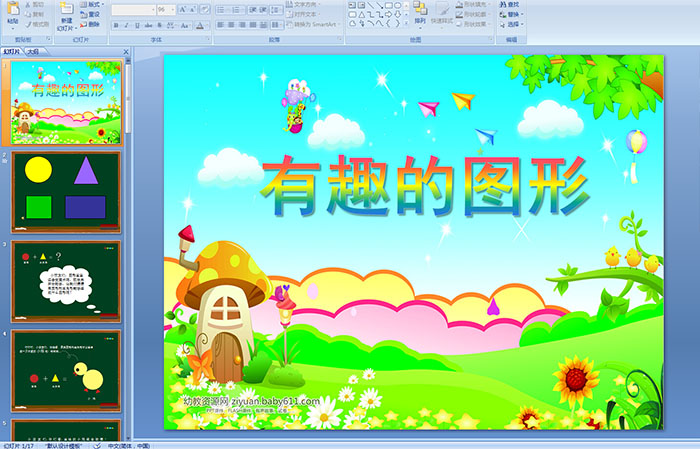Click the thumbnail pane vertical scrollbar
The image size is (700, 449).
click(128, 250)
